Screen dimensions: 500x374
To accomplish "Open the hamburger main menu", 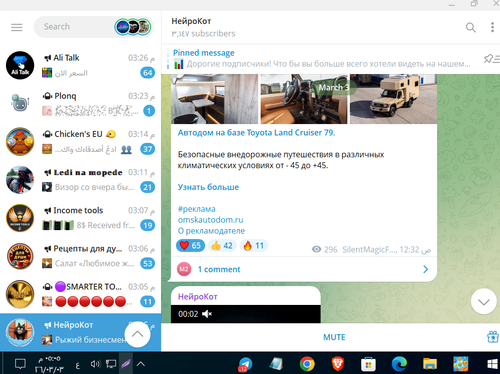I will click(17, 27).
